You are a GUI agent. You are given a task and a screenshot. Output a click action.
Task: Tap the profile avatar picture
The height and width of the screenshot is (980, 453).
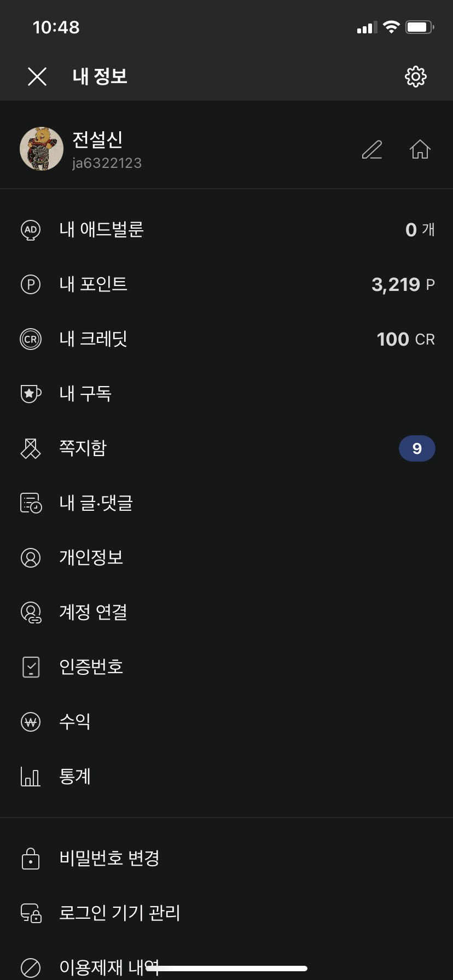42,149
